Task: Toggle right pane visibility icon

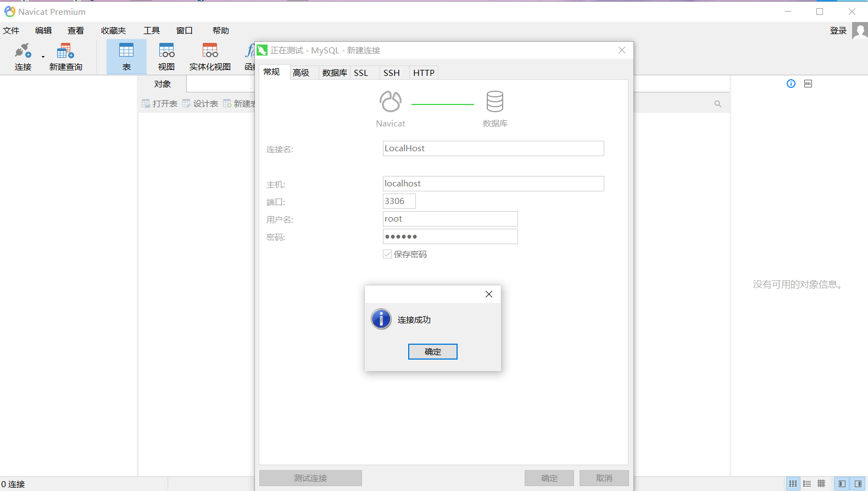Action: click(858, 484)
